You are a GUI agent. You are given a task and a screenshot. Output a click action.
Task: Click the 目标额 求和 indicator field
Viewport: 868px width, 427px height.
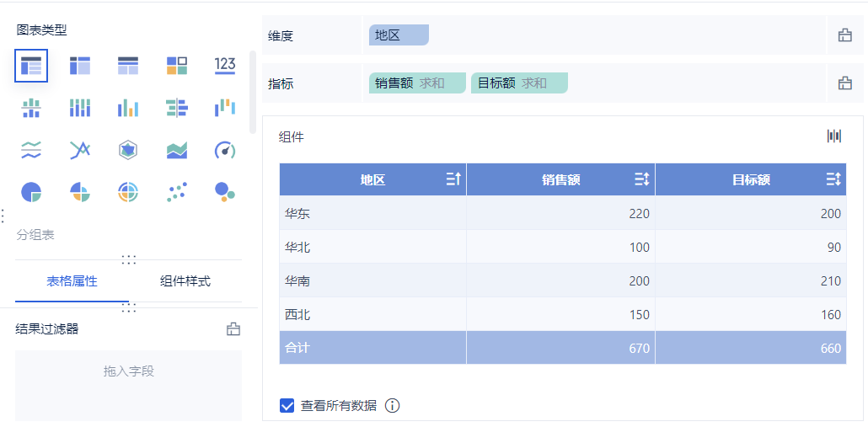519,83
